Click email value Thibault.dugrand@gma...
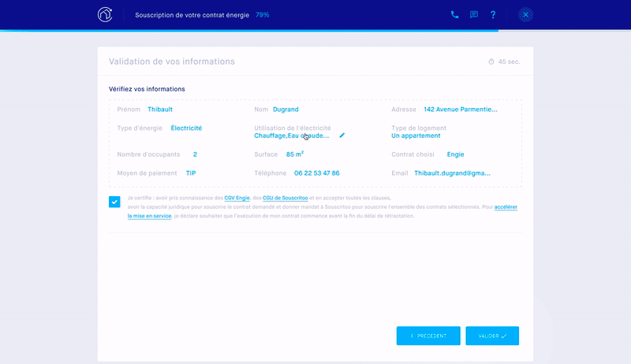631x364 pixels. coord(452,173)
